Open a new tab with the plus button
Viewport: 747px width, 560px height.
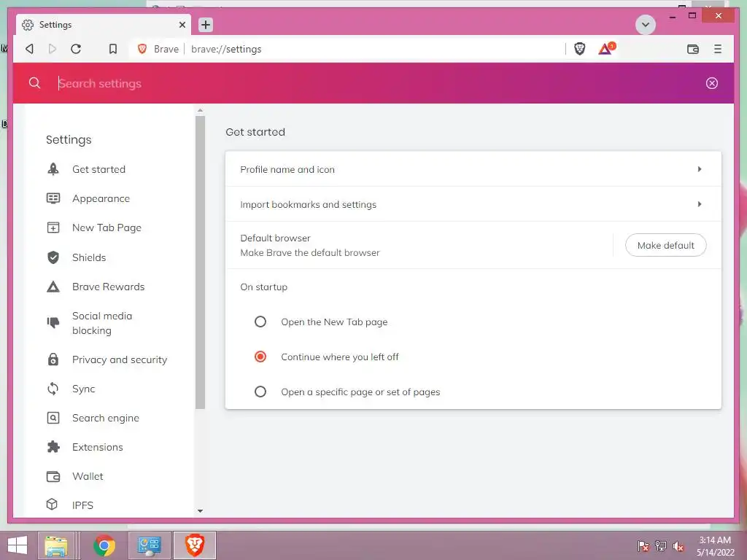coord(205,25)
